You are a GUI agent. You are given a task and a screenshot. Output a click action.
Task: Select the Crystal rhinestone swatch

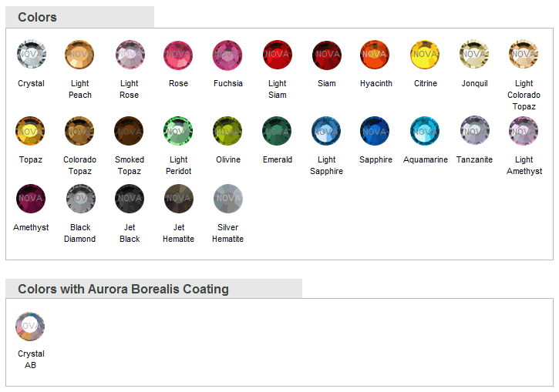pos(31,55)
